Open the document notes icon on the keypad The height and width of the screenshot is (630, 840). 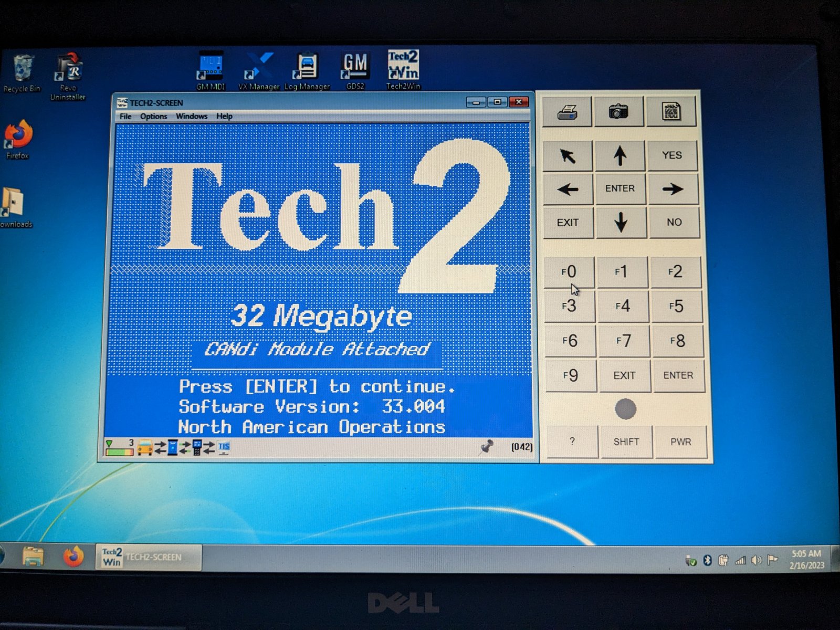[671, 111]
